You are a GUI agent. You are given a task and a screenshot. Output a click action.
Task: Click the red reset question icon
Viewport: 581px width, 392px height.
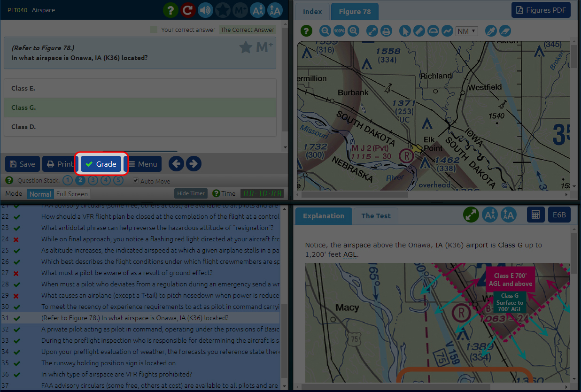tap(188, 10)
